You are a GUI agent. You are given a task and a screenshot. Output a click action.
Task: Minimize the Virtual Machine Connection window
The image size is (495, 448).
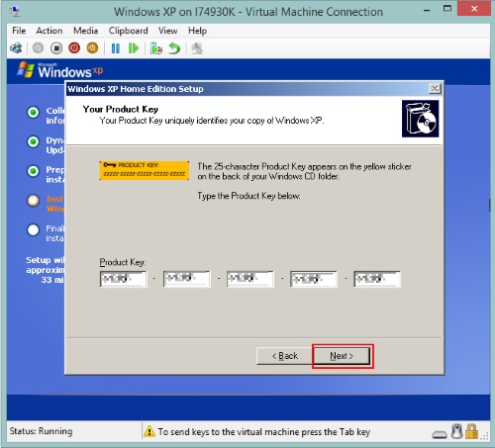[427, 9]
